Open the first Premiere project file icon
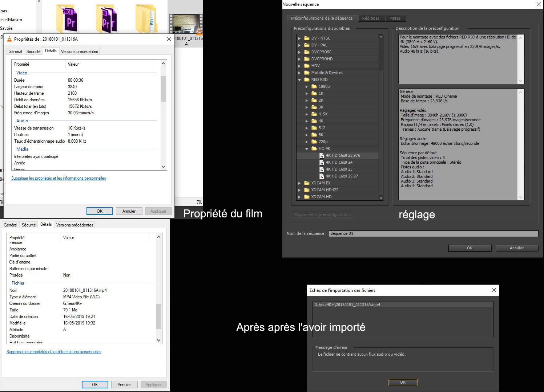 67,19
